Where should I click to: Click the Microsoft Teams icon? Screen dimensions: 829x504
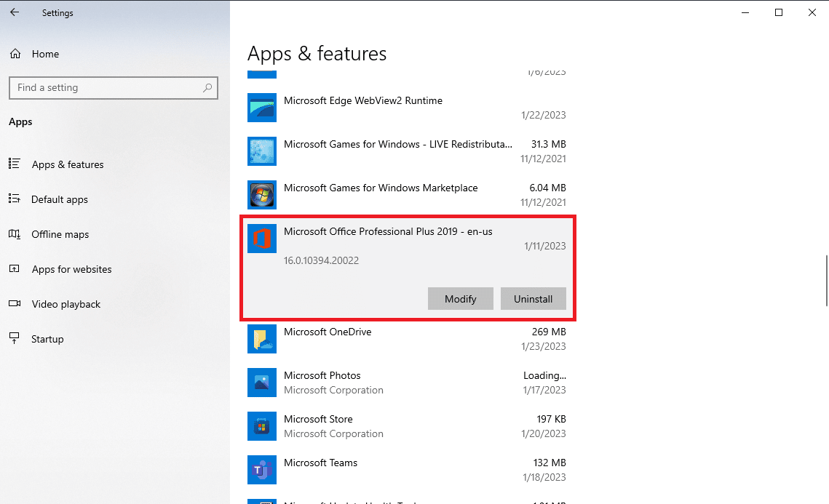(x=262, y=470)
